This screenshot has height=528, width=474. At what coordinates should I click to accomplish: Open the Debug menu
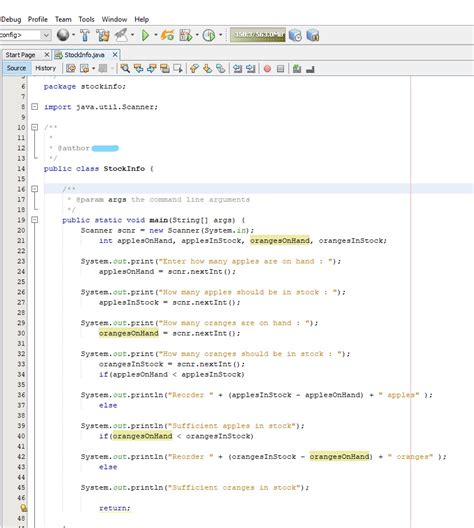click(11, 19)
